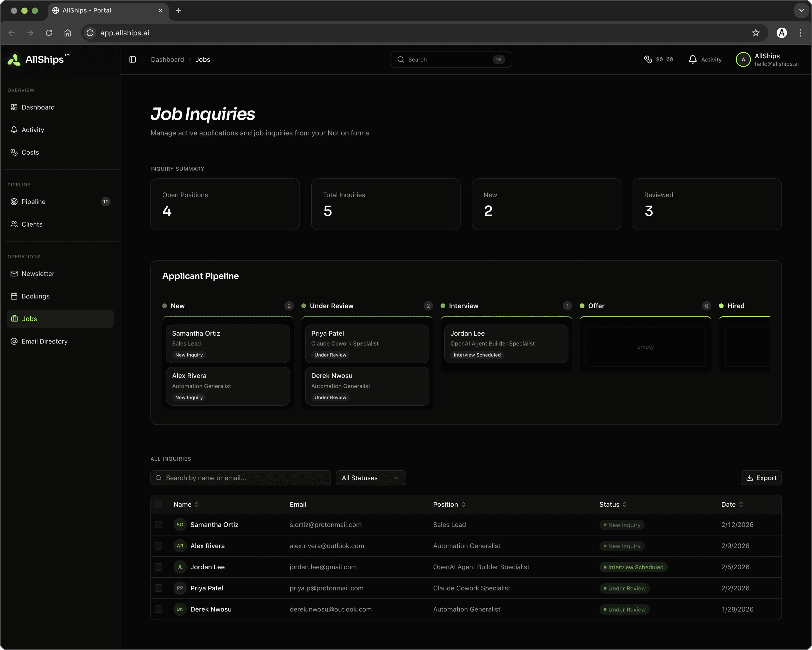This screenshot has width=812, height=650.
Task: Open Bookings calendar in sidebar
Action: click(x=35, y=296)
